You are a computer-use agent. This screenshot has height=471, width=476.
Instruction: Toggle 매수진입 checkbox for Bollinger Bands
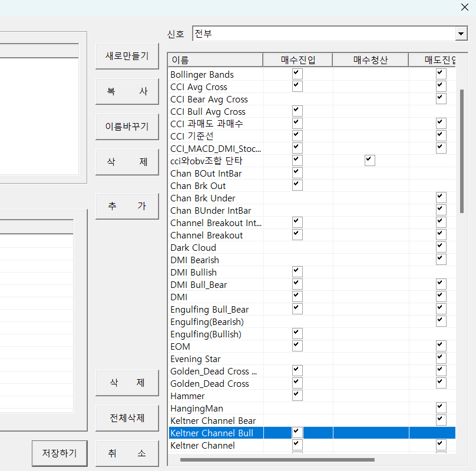coord(297,74)
